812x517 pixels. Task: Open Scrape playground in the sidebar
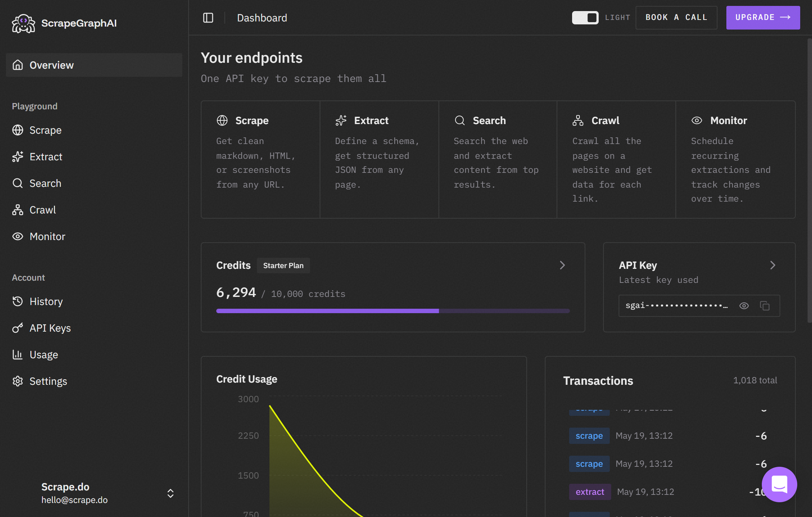coord(94,130)
